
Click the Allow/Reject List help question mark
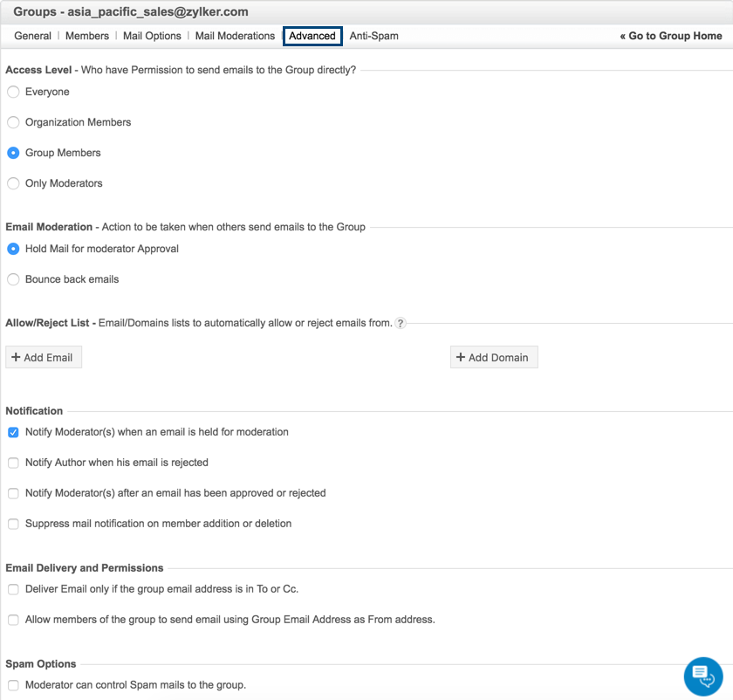pos(401,323)
